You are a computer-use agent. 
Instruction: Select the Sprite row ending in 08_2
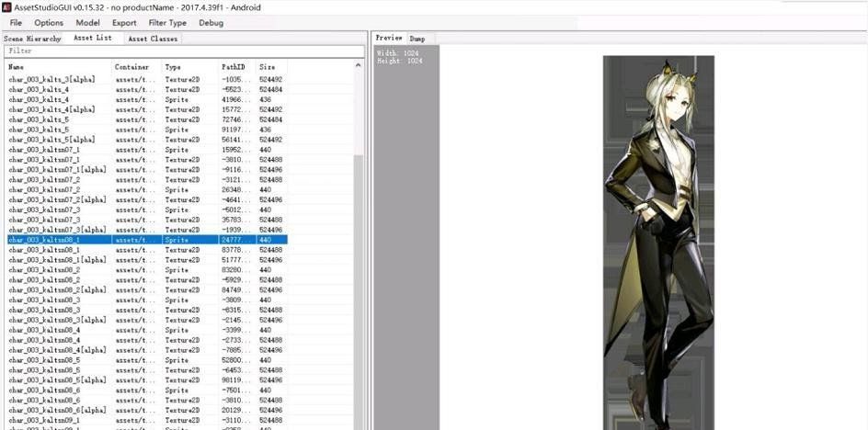pyautogui.click(x=147, y=270)
